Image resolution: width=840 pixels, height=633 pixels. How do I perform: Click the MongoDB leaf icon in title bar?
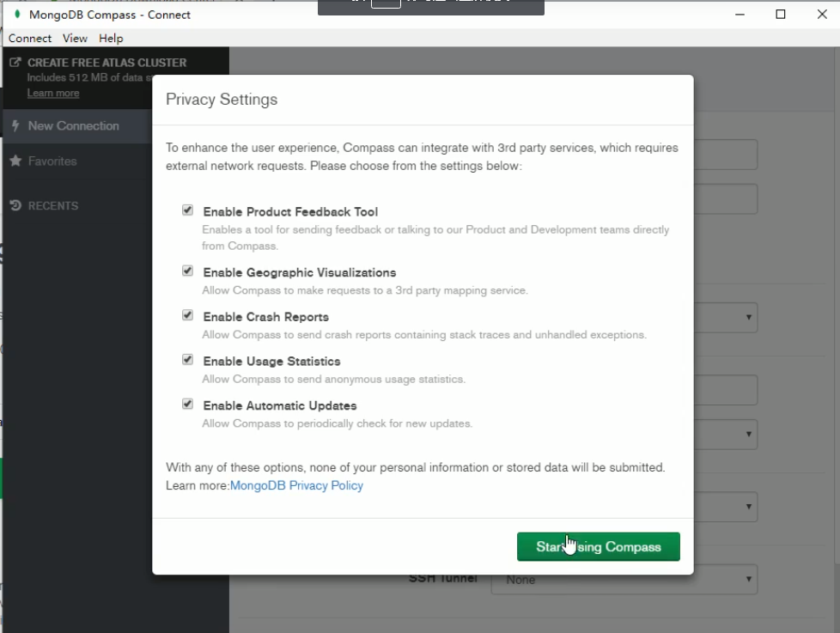(17, 15)
